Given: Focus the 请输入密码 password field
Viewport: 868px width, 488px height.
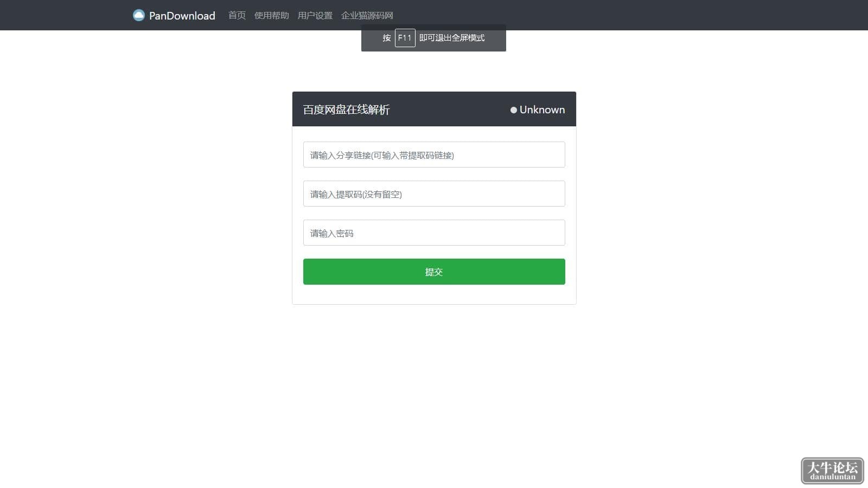Looking at the screenshot, I should (434, 233).
